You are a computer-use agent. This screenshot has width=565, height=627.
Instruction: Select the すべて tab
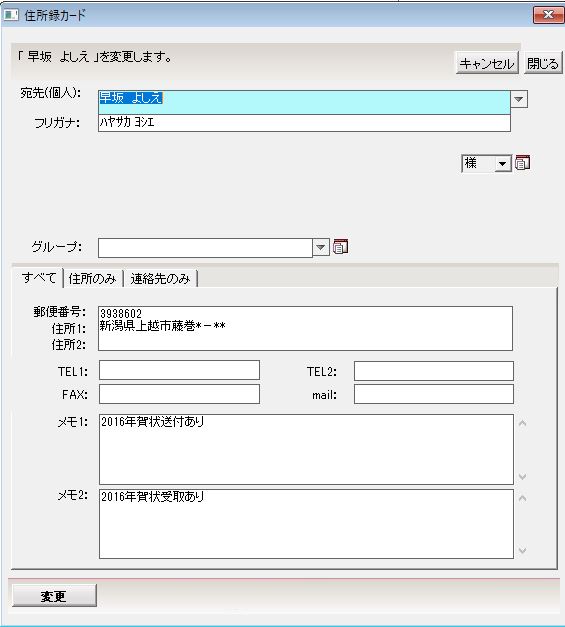(x=38, y=278)
